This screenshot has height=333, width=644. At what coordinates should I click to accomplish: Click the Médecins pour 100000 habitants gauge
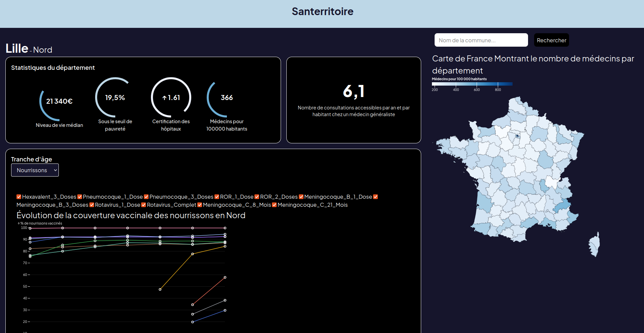coord(227,104)
